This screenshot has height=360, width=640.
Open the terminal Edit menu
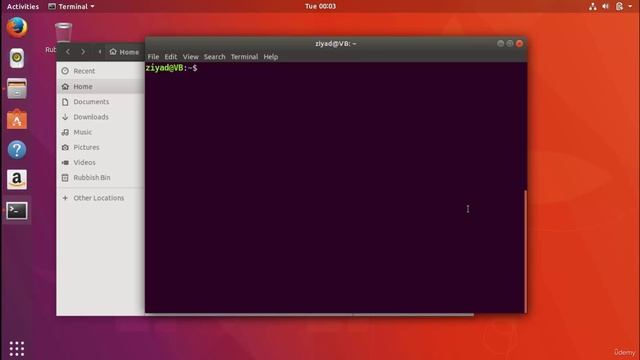[x=171, y=57]
